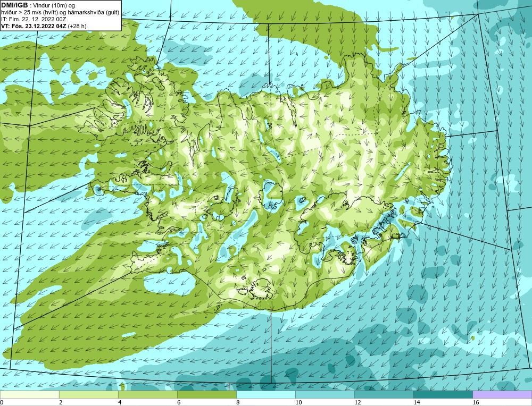532x406 pixels.
Task: Click the purple legend swatch above 16 m/s
Action: tap(502, 395)
